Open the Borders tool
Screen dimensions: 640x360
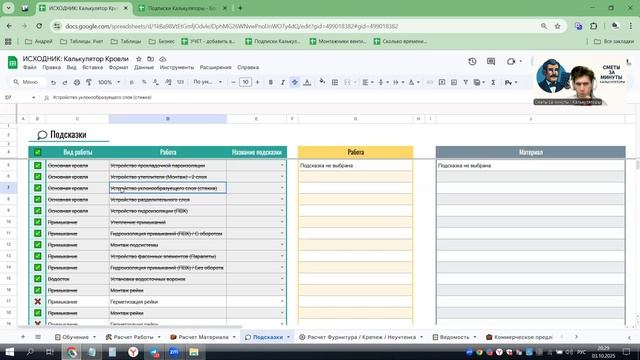(x=335, y=82)
